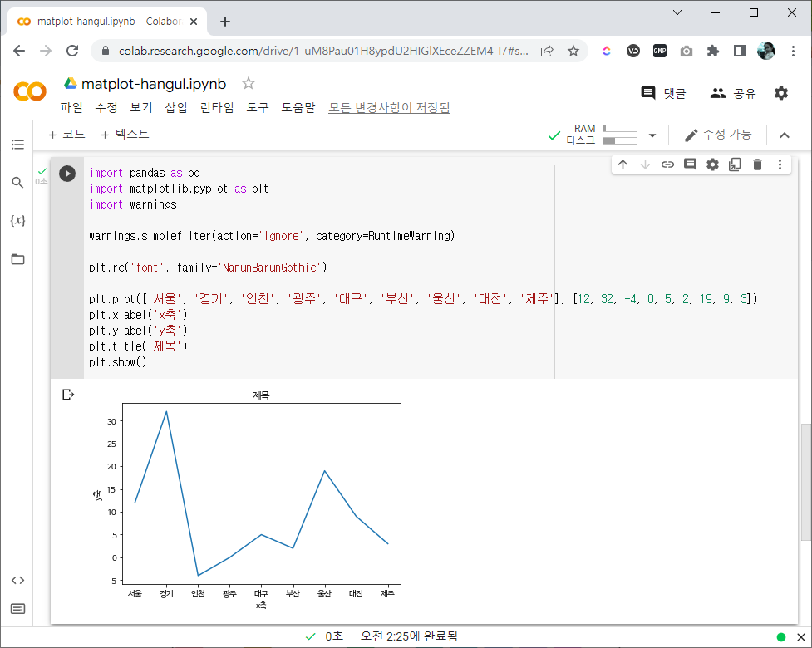
Task: Click the plt.show() code line
Action: [x=118, y=361]
